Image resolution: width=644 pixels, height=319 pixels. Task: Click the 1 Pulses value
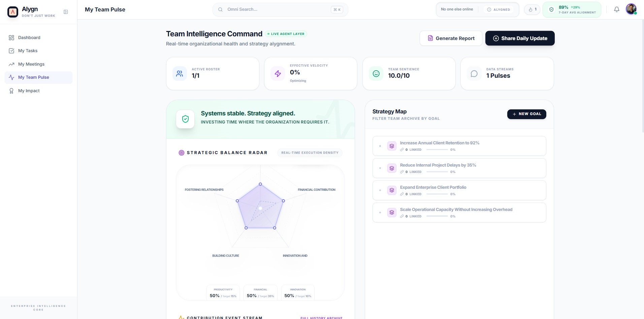coord(498,76)
